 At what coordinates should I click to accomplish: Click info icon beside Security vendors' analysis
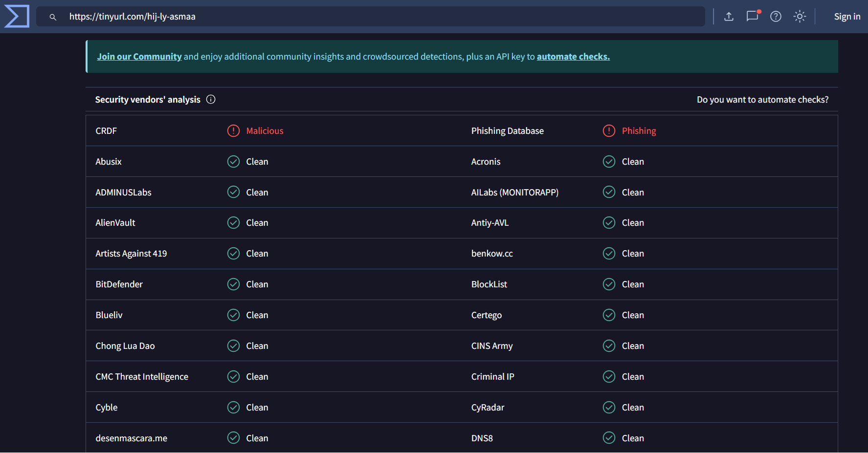pyautogui.click(x=211, y=100)
